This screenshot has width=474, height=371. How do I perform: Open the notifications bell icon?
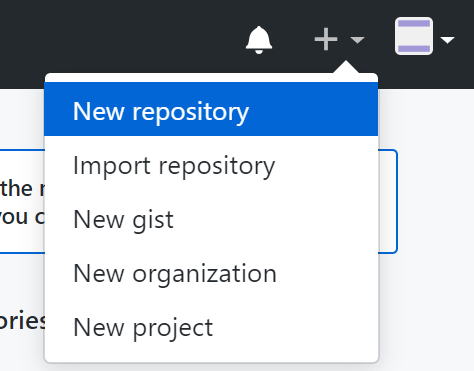pos(259,40)
